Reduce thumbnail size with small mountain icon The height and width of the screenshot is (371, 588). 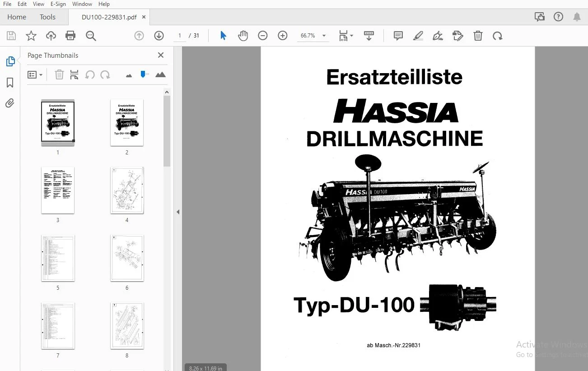point(129,75)
